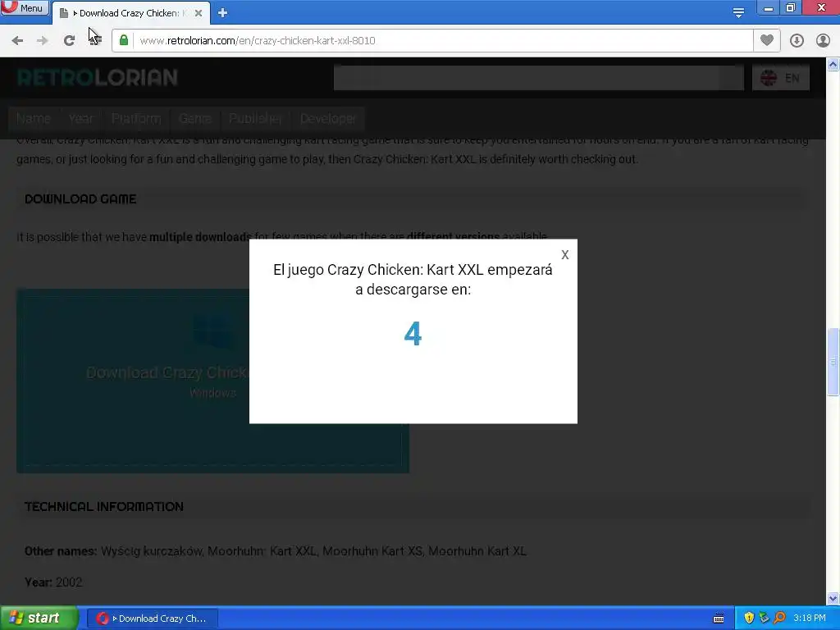Click the vertical scrollbar thumb
Viewport: 840px width, 630px height.
[833, 362]
